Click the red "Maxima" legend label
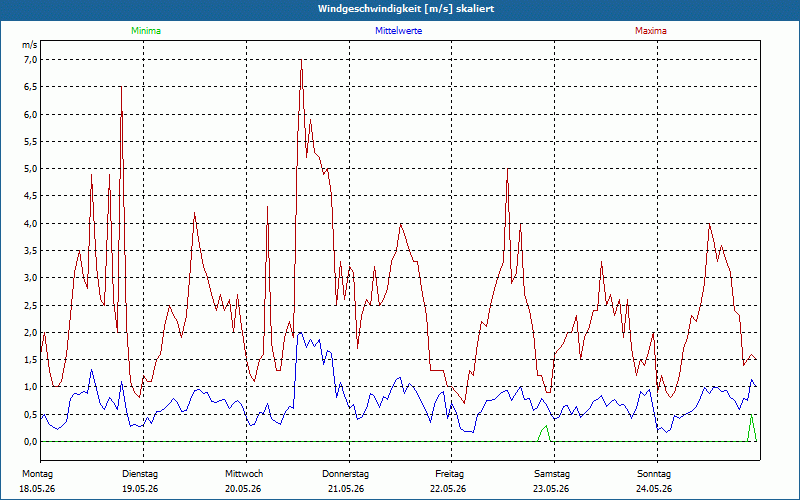The image size is (800, 500). point(651,31)
